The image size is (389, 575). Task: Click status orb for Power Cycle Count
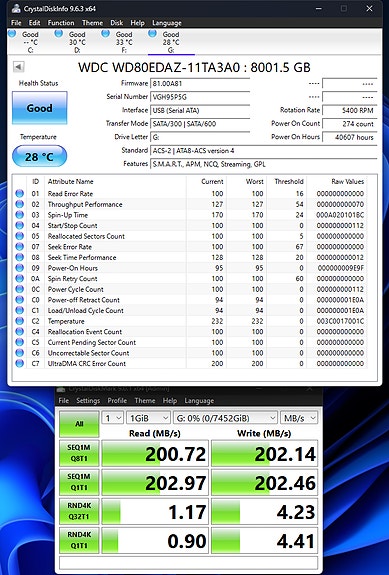(x=19, y=289)
